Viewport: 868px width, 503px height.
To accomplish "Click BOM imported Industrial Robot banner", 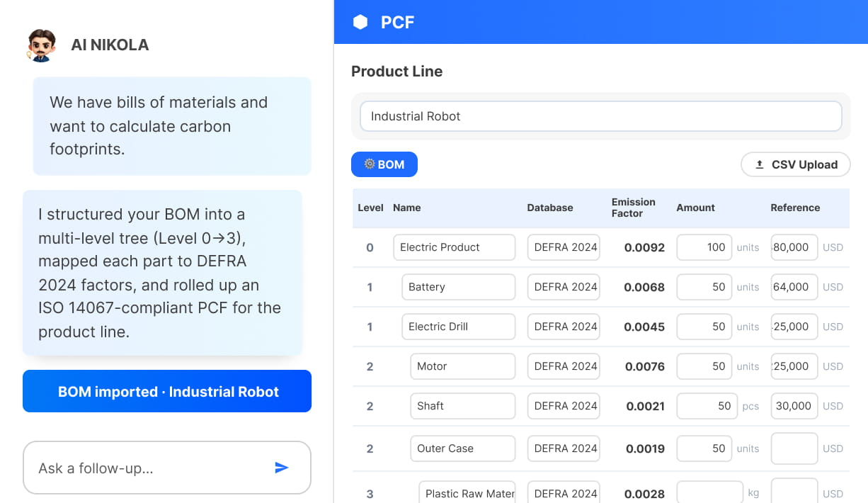I will pyautogui.click(x=167, y=391).
